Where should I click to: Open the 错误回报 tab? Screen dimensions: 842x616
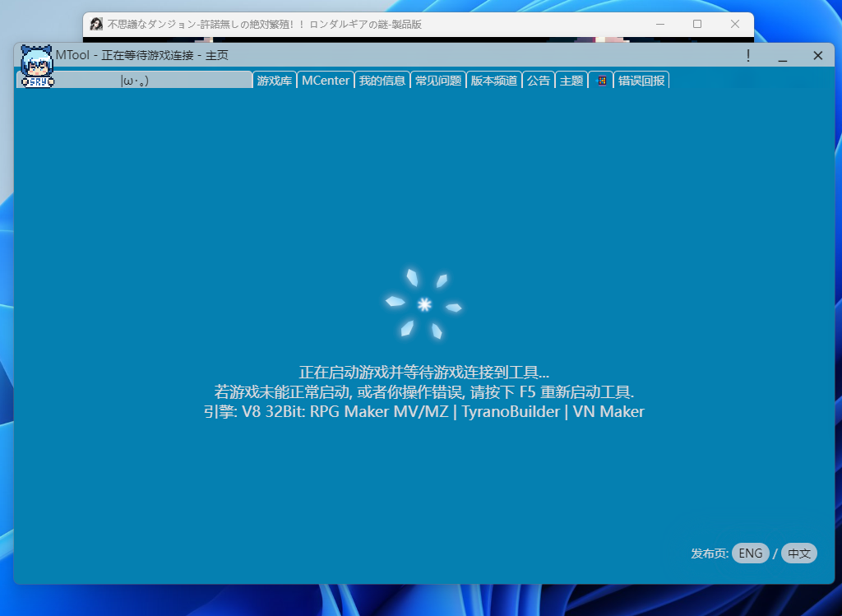[x=641, y=81]
